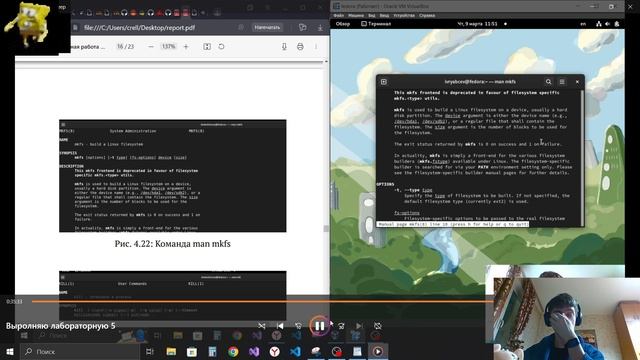Screen dimensions: 640x360
Task: Open the Fedora volume icon
Action: (607, 24)
